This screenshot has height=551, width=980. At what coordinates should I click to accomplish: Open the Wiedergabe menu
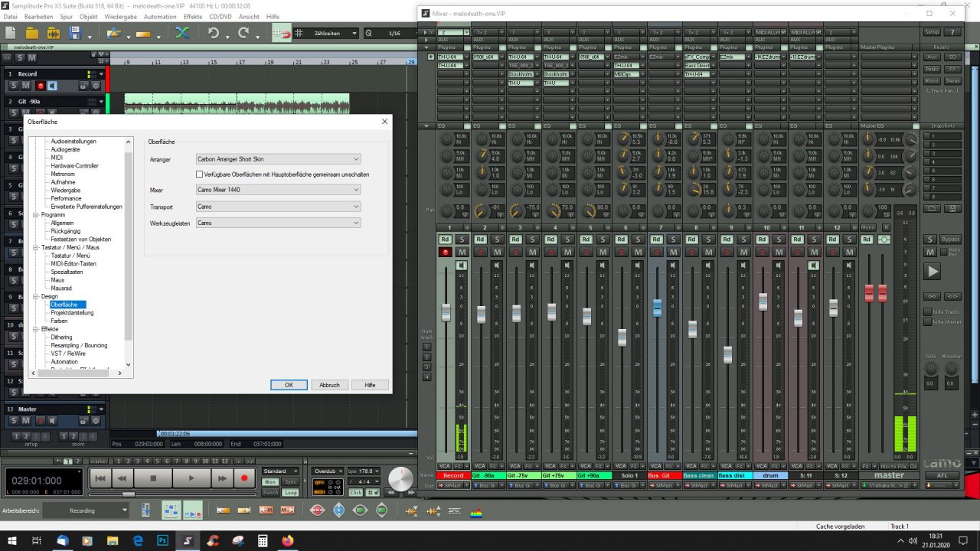(x=119, y=16)
